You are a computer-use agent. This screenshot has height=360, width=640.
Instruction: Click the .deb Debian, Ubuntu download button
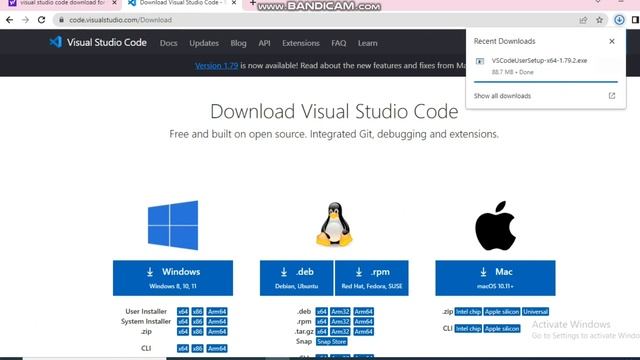click(296, 278)
